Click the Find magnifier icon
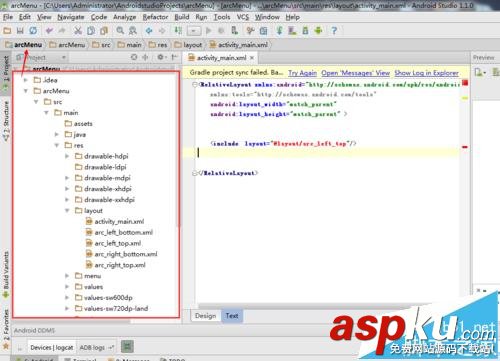500x361 pixels. [x=120, y=31]
